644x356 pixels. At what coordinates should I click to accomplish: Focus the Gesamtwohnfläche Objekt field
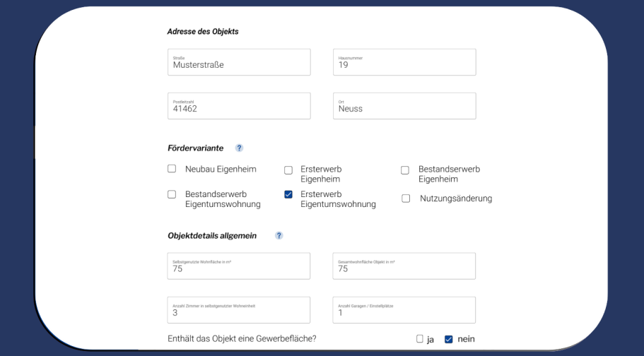(404, 266)
